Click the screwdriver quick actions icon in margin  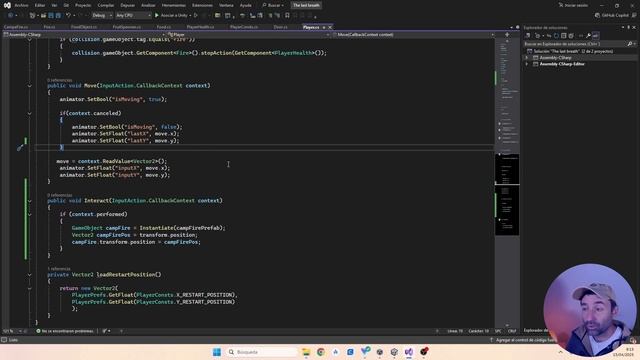coord(20,148)
